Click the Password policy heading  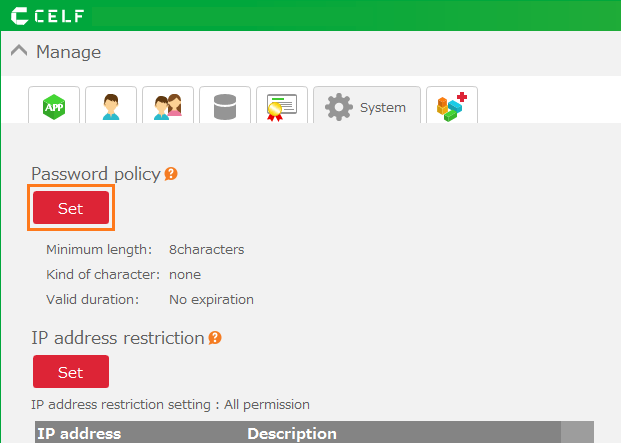[95, 174]
